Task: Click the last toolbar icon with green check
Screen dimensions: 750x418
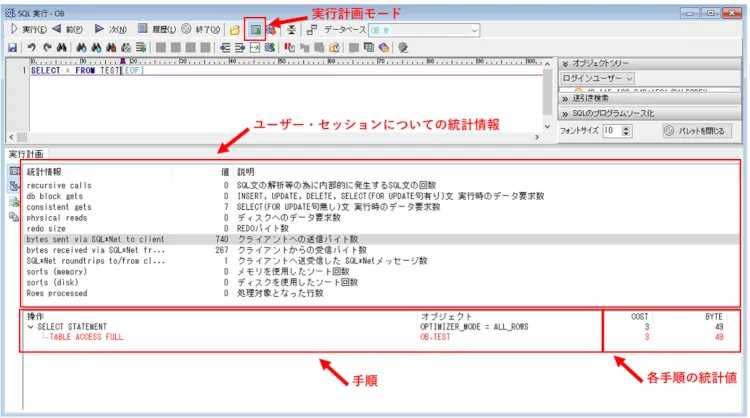Action: 403,47
